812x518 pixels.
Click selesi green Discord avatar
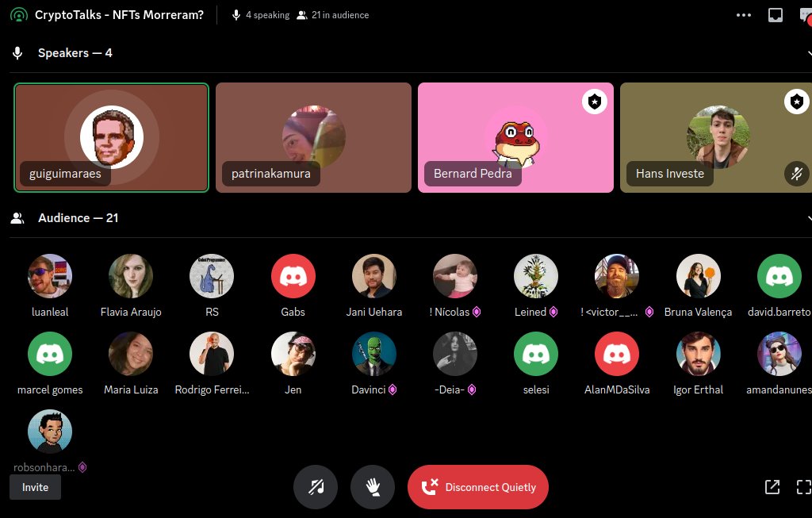536,354
